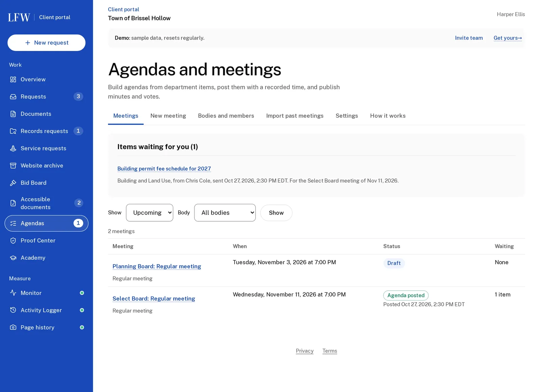Image resolution: width=540 pixels, height=392 pixels.
Task: Go to Bodies and members tab
Action: point(226,116)
